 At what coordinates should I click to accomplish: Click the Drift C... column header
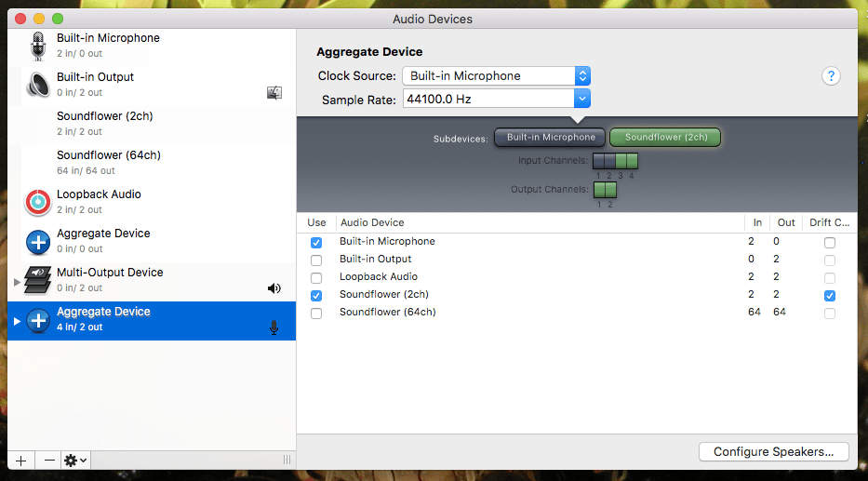829,222
